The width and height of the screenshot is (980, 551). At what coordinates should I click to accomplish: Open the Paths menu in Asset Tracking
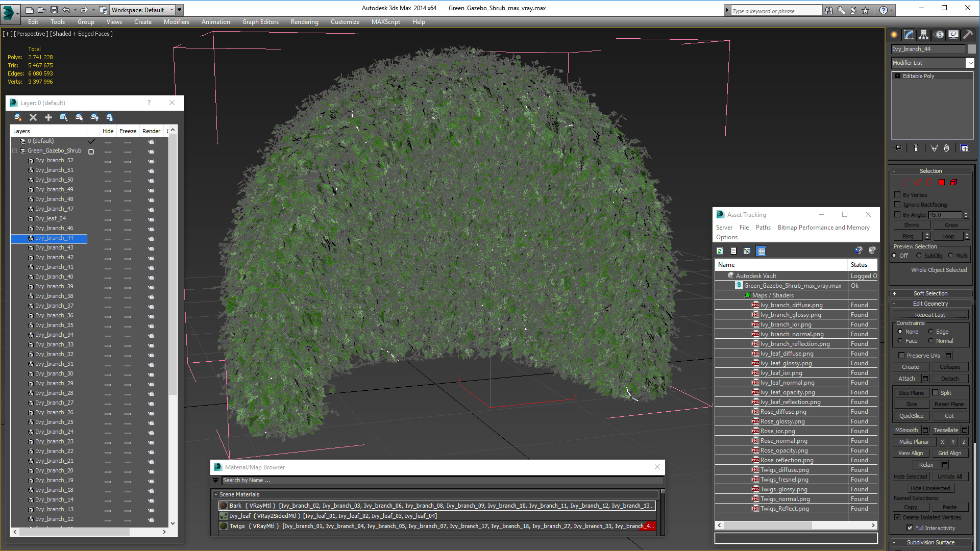coord(763,228)
